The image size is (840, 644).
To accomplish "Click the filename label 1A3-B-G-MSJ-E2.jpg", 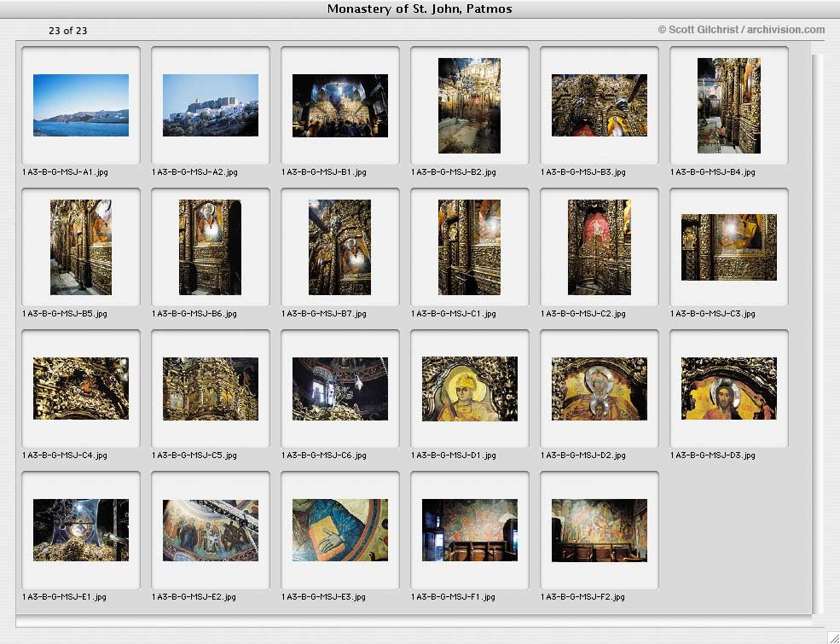I will pos(194,596).
